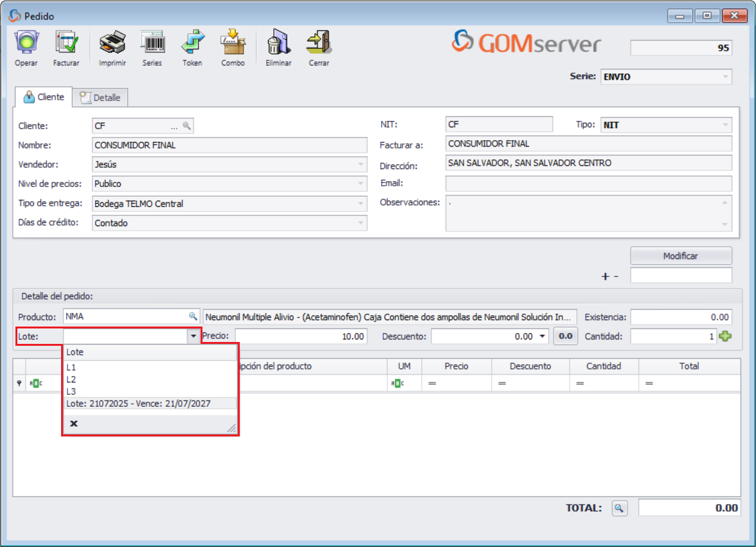Open the Combo box icon
This screenshot has height=547, width=756.
pos(233,44)
